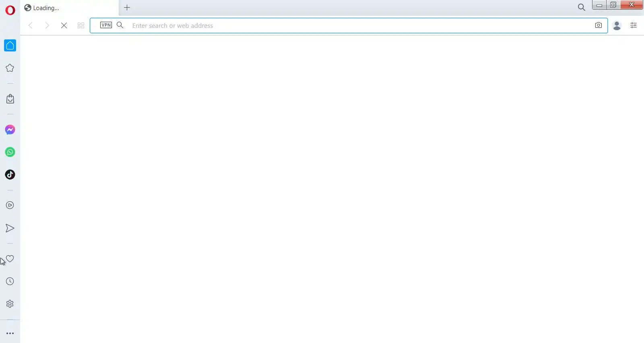Open a new tab with plus button
Viewport: 644px width, 343px height.
tap(127, 8)
